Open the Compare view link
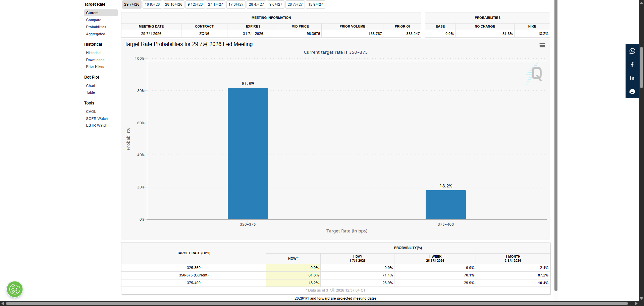 pos(94,20)
